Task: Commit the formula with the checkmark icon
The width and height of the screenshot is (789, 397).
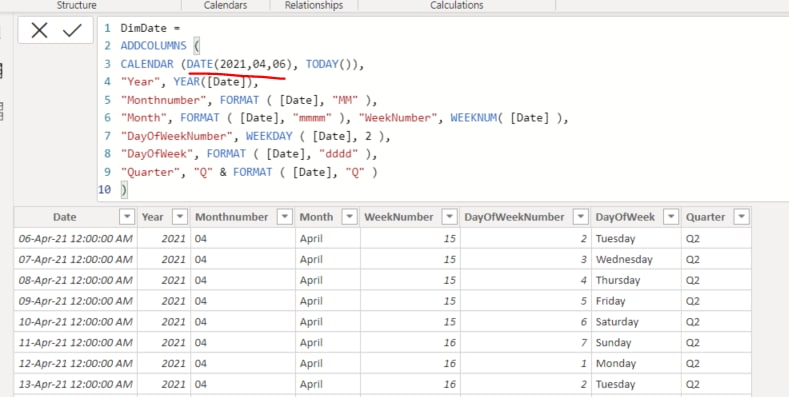Action: [x=72, y=31]
